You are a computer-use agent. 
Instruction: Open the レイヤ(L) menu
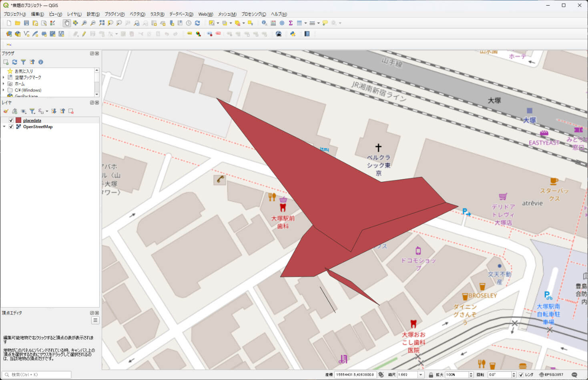click(x=74, y=14)
